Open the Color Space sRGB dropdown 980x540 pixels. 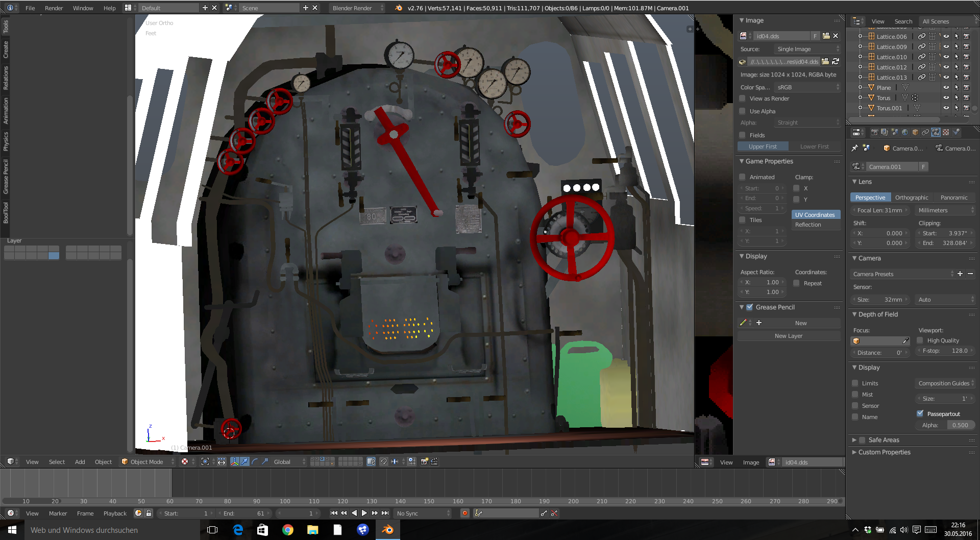[807, 87]
